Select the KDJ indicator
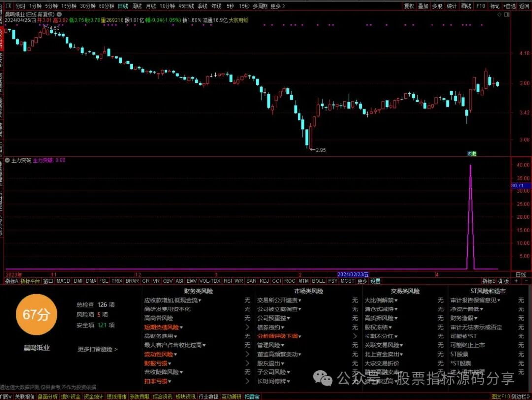This screenshot has height=400, width=532. (264, 281)
